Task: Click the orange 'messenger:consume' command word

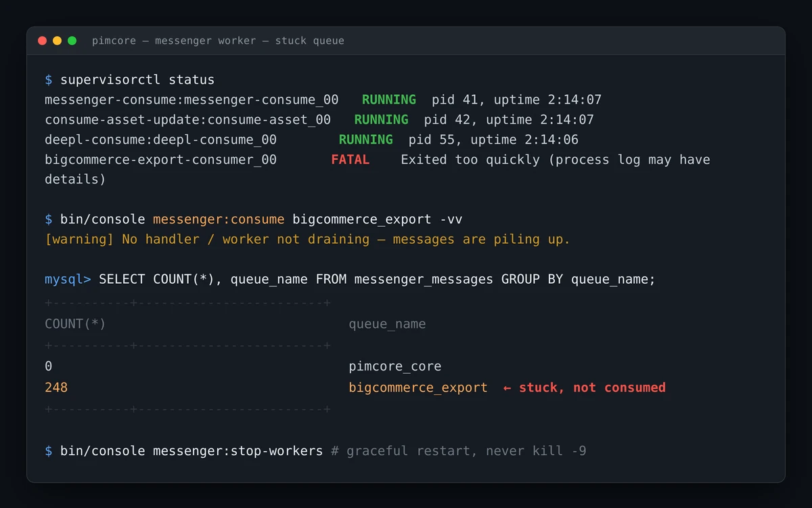Action: (219, 219)
